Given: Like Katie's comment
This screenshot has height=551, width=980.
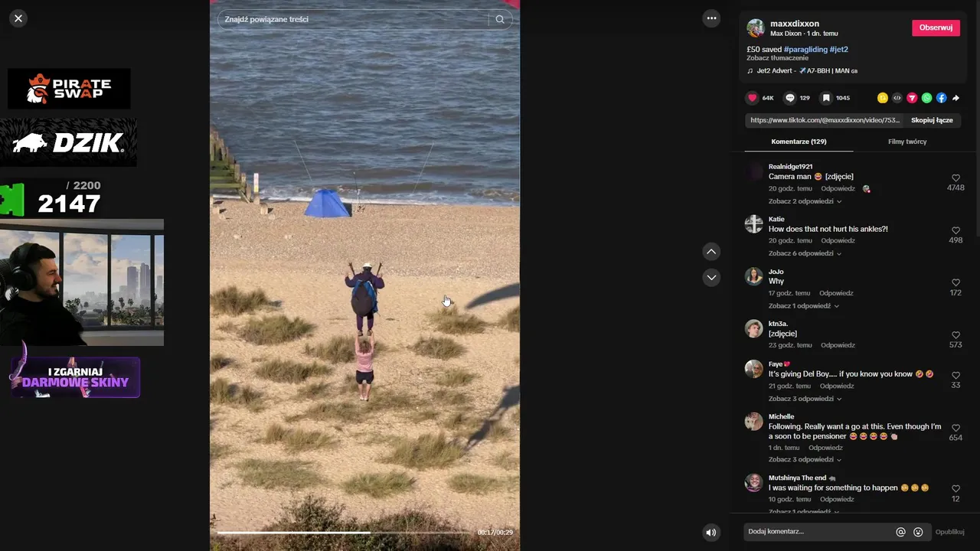Looking at the screenshot, I should (955, 230).
